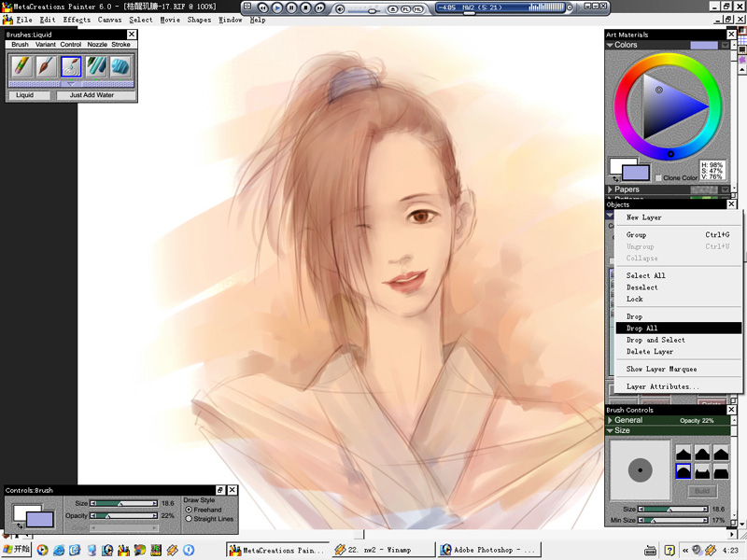Image resolution: width=747 pixels, height=560 pixels.
Task: Skip to next track in Winamp
Action: (320, 7)
